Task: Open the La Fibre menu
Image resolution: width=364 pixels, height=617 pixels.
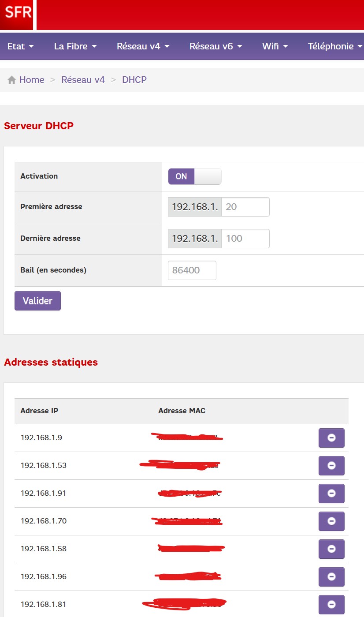Action: 75,46
